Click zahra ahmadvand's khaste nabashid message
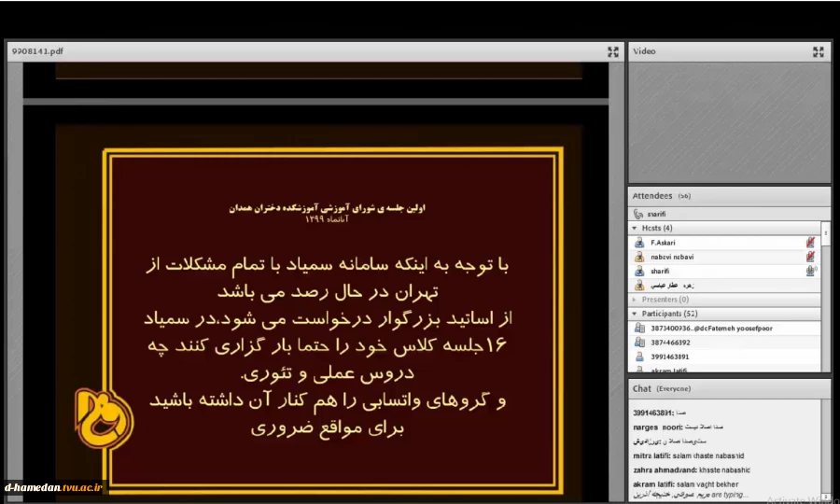Viewport: 840px width, 504px height. 692,470
